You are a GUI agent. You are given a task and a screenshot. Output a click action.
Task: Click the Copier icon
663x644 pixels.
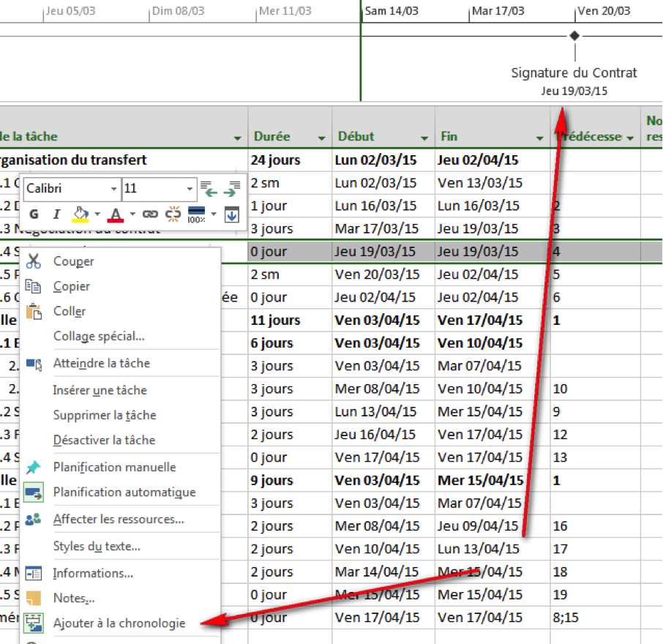tap(34, 286)
